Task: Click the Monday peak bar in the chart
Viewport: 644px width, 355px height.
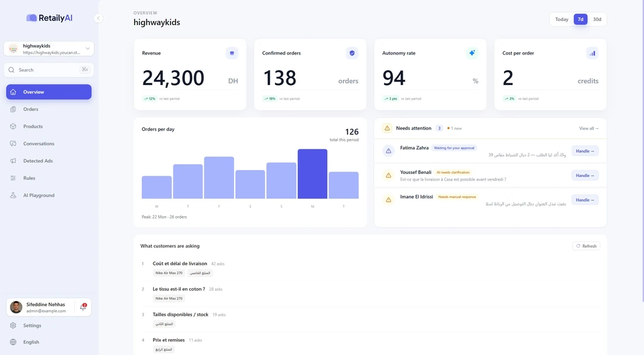Action: [x=313, y=174]
